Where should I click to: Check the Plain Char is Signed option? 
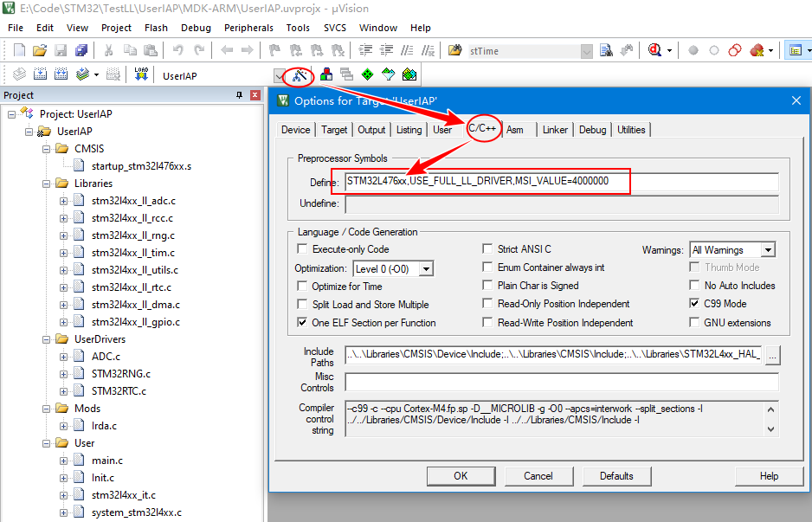coord(487,286)
